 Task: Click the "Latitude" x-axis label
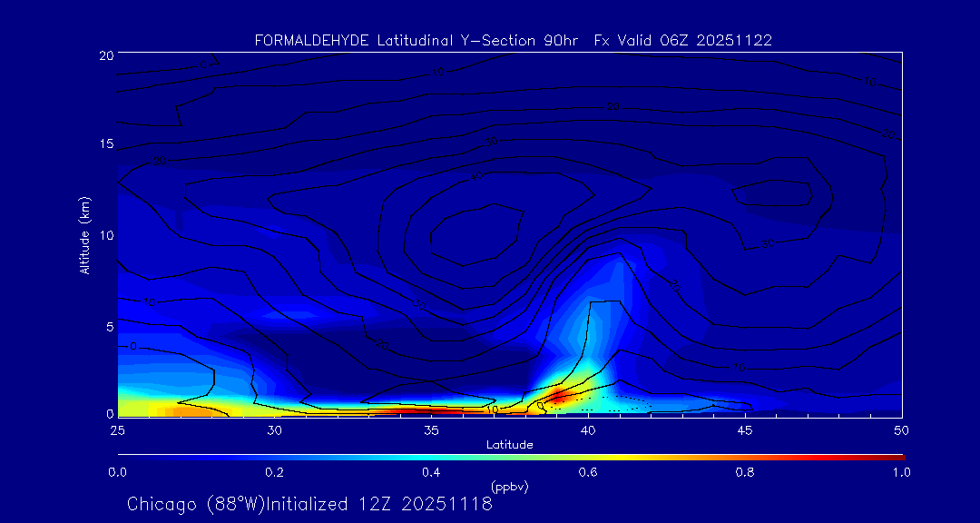[509, 444]
